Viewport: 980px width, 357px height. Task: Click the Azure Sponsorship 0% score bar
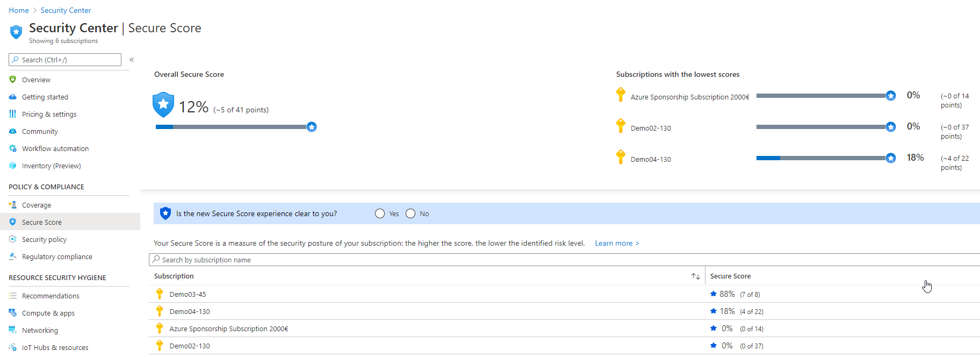826,96
